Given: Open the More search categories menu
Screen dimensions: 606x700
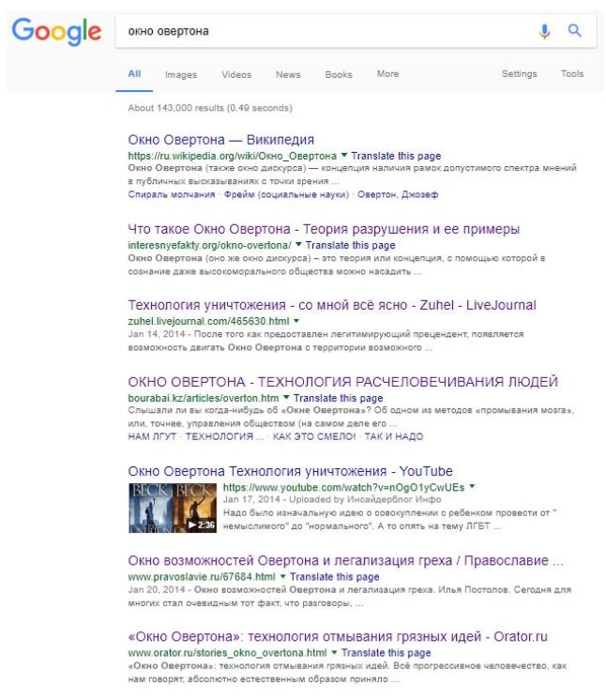Looking at the screenshot, I should tap(387, 74).
